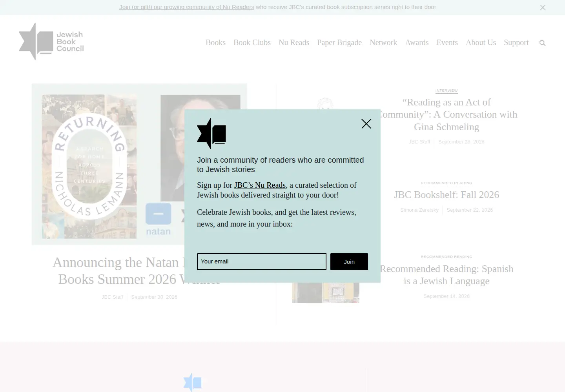This screenshot has height=392, width=565.
Task: Click the date September 14, 2026
Action: click(x=447, y=296)
